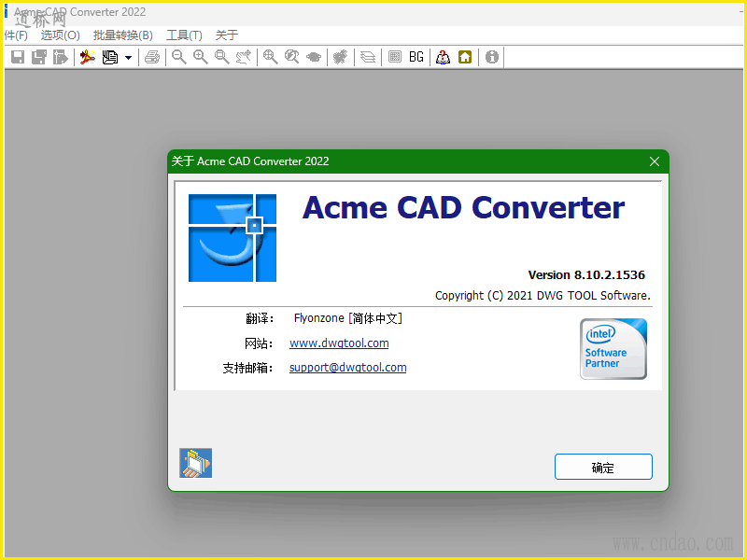Click the Zoom Out magnifier icon
This screenshot has width=747, height=560.
179,57
